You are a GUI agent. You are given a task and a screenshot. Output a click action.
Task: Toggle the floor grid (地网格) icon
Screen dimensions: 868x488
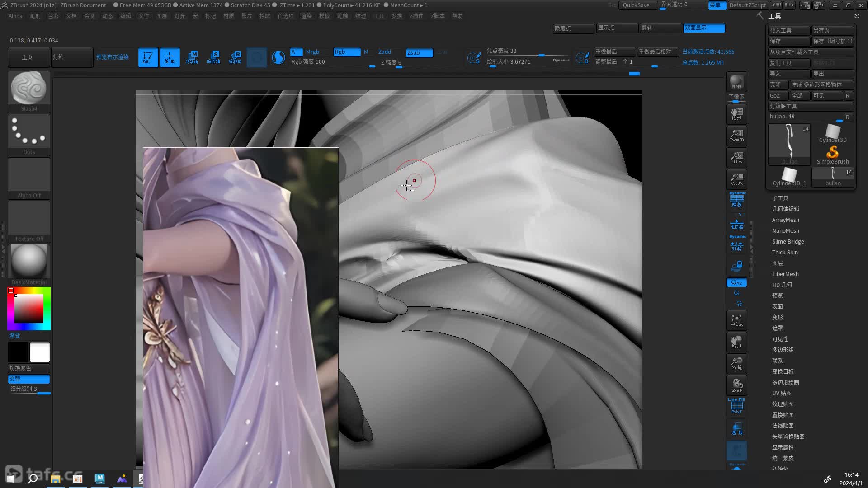(736, 223)
